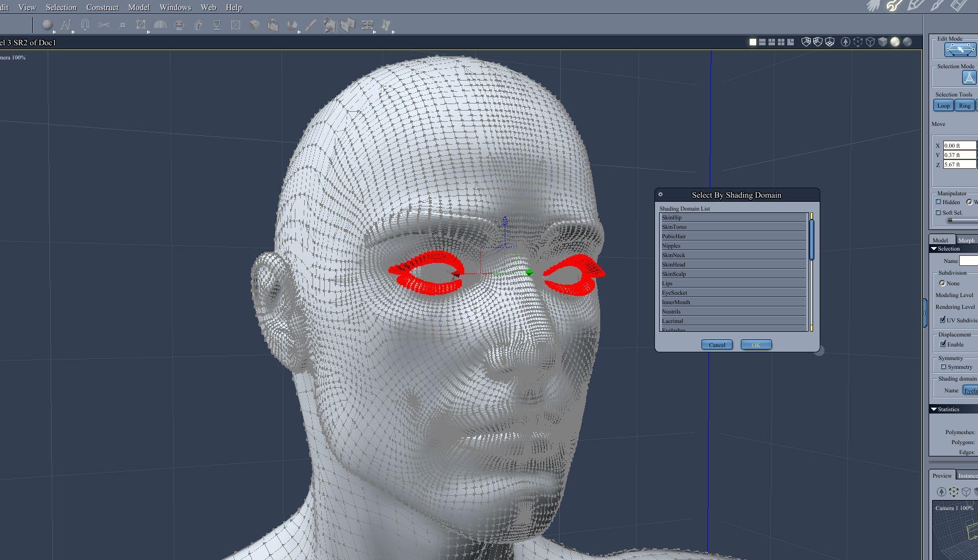Click the goblet-shaped toolbar icon
Screen dimensions: 978x560
217,25
